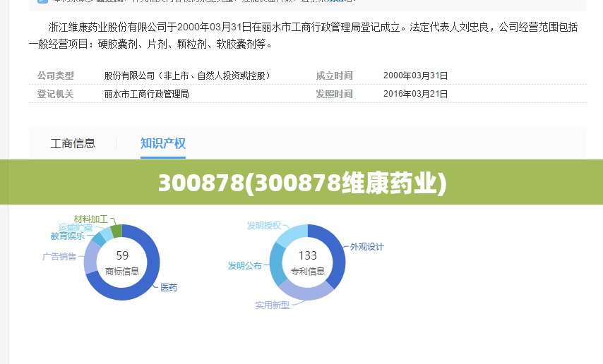Click the 医药 trademark chart label
Screen dimensions: 603x364
[169, 288]
